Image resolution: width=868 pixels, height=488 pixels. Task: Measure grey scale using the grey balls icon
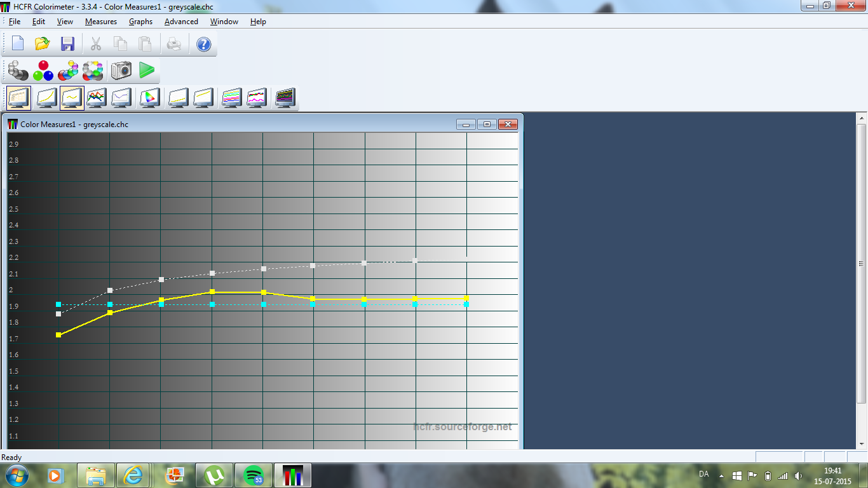coord(18,71)
